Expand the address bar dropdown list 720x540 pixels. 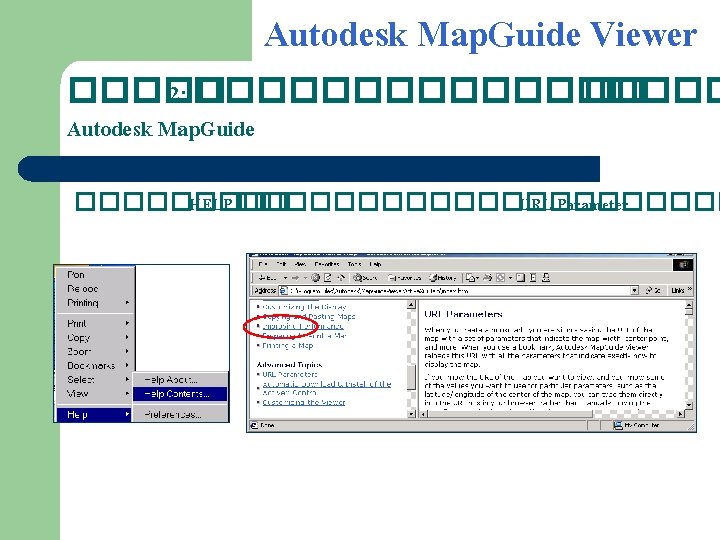634,290
